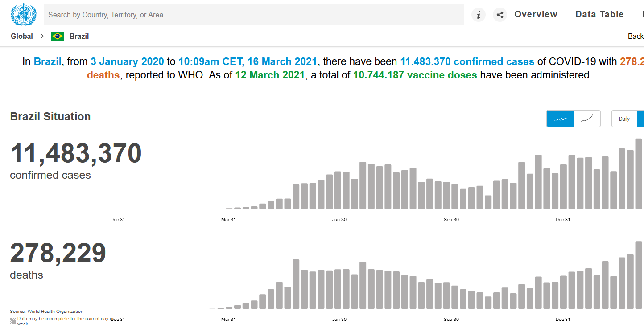Click the Sep 30 label on deaths chart
Screen dimensions: 644x328
[451, 319]
